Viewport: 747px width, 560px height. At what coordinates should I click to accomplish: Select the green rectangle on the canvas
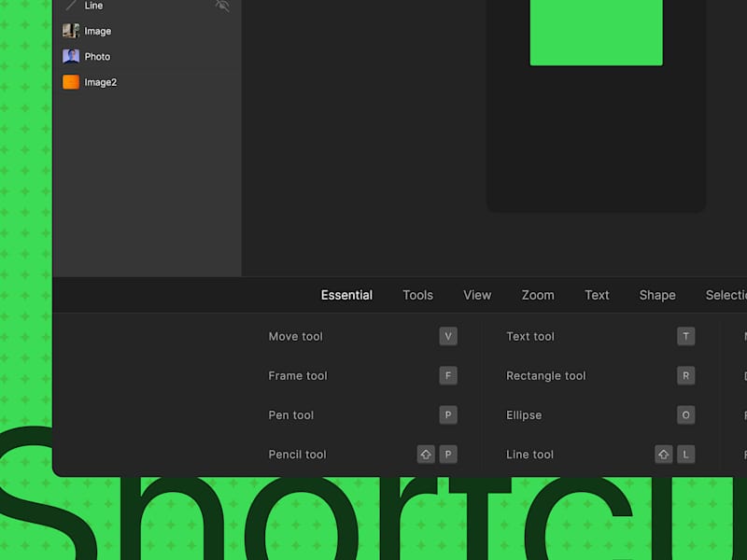point(596,33)
